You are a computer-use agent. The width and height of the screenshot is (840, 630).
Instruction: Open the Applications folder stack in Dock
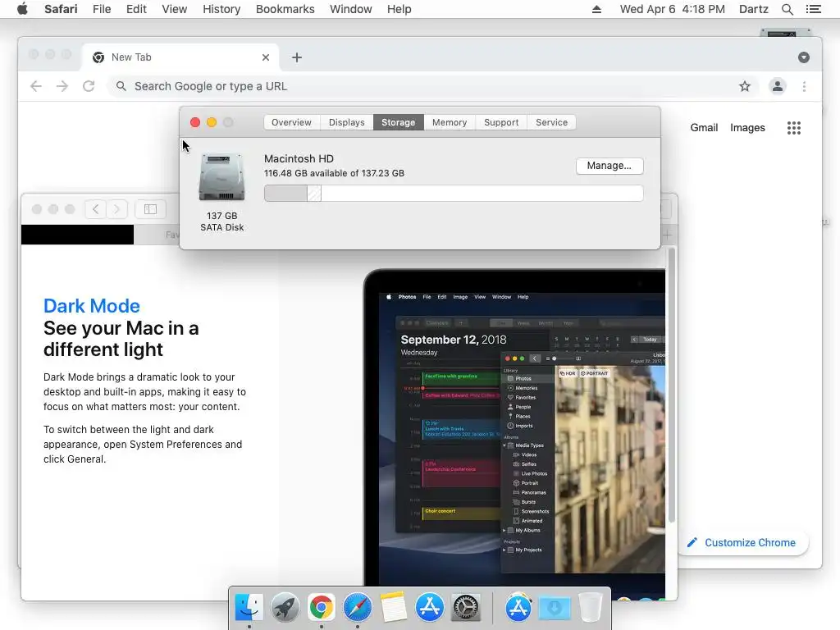point(518,607)
